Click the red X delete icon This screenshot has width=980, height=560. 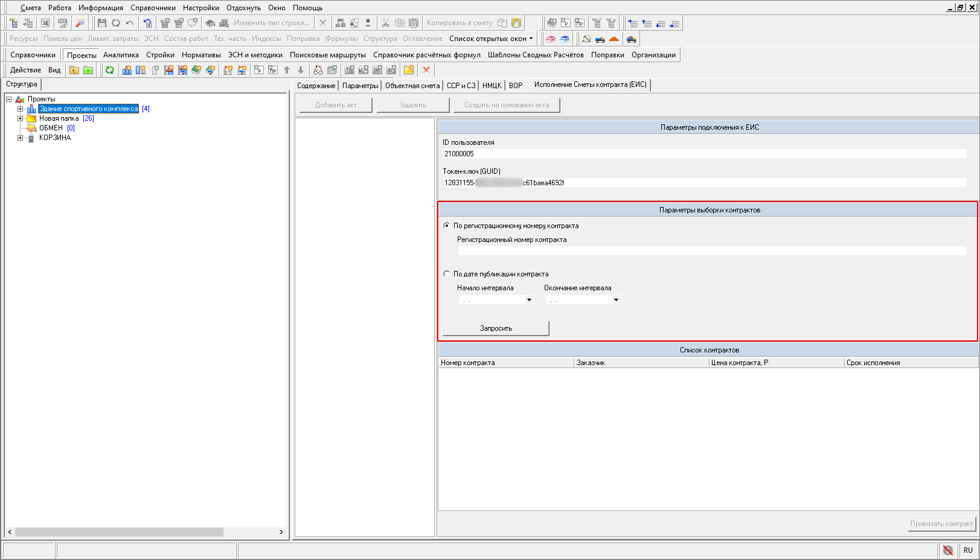coord(426,70)
